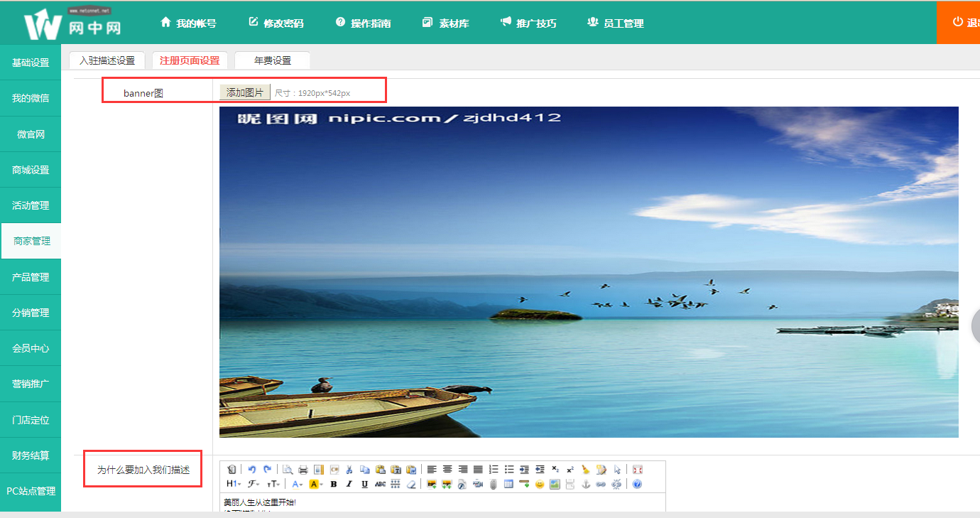Click the 添加图片 button
This screenshot has height=518, width=980.
click(245, 92)
